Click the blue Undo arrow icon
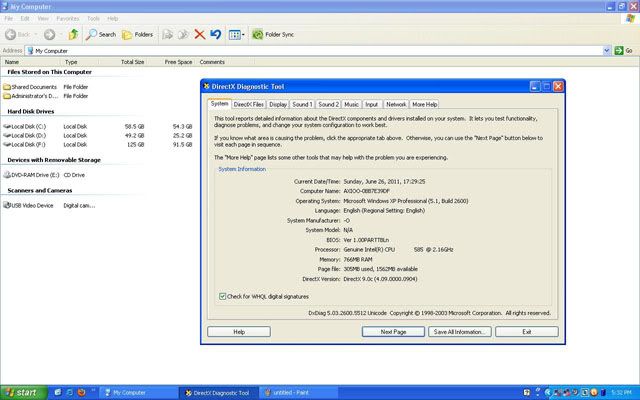Viewport: 640px width, 400px height. pos(216,34)
